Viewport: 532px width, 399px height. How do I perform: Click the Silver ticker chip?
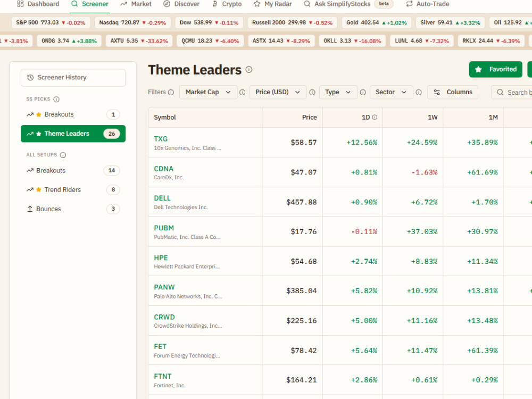point(450,23)
